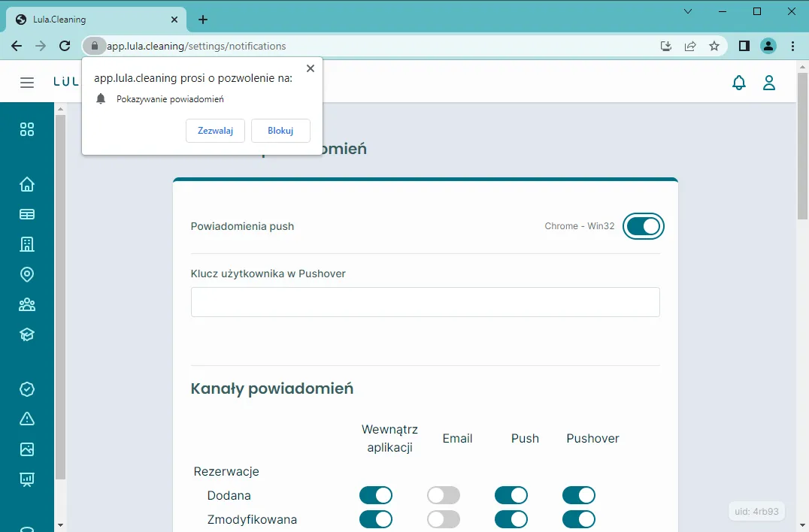The image size is (809, 532).
Task: Open the warning triangle icon in sidebar
Action: 27,419
